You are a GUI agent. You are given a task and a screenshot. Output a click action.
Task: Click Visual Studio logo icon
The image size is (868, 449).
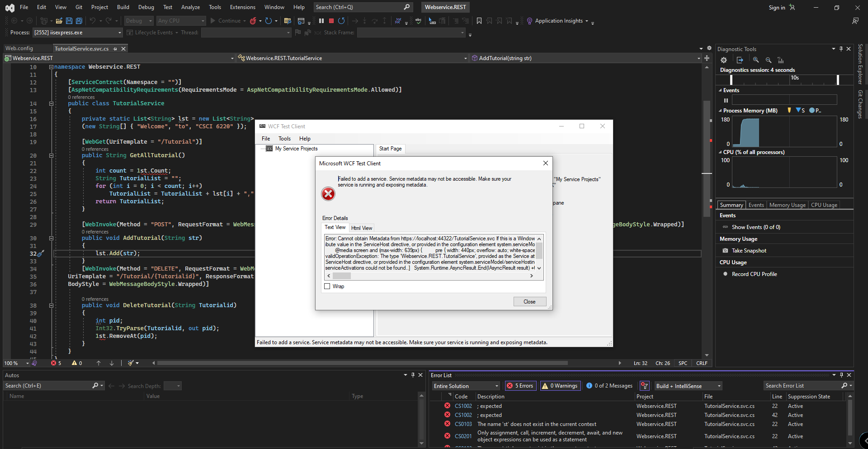(9, 8)
